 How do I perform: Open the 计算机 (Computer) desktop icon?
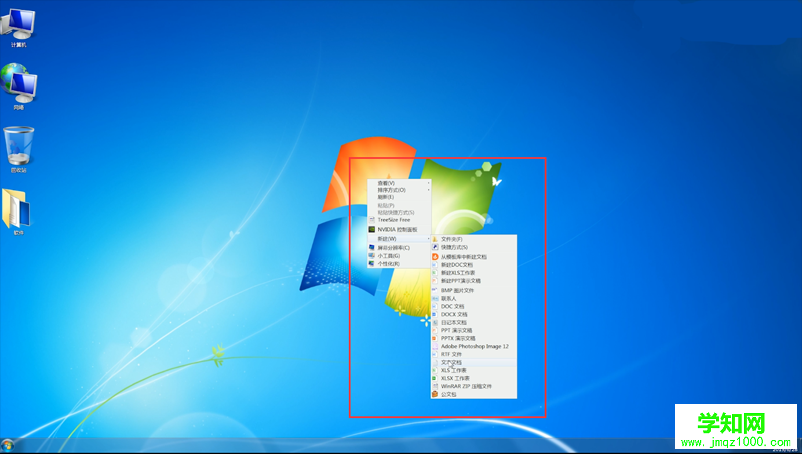pos(18,26)
